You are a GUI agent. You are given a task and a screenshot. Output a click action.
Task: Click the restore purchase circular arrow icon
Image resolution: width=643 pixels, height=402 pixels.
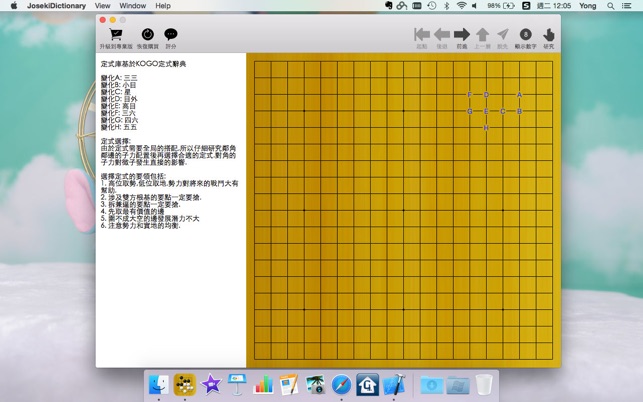[x=148, y=34]
